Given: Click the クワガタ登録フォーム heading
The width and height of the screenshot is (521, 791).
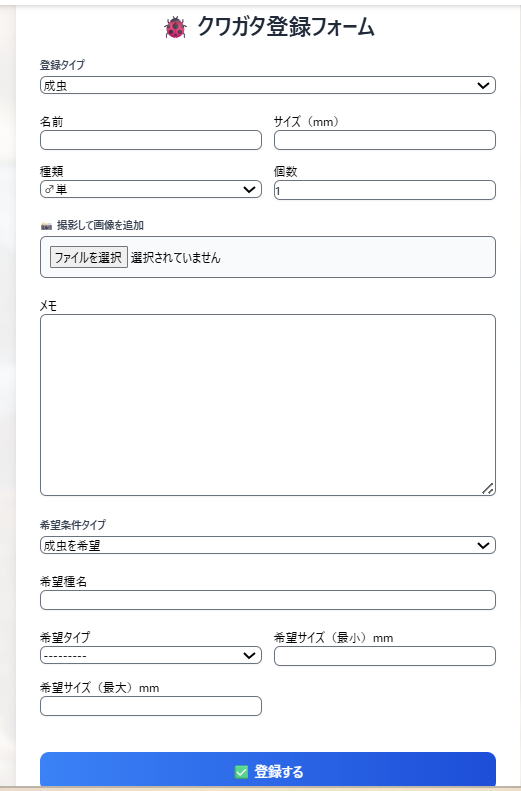Looking at the screenshot, I should pos(285,26).
